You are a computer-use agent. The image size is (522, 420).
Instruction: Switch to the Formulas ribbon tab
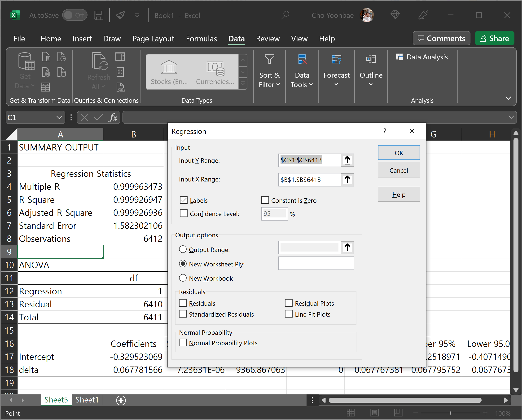pos(201,39)
